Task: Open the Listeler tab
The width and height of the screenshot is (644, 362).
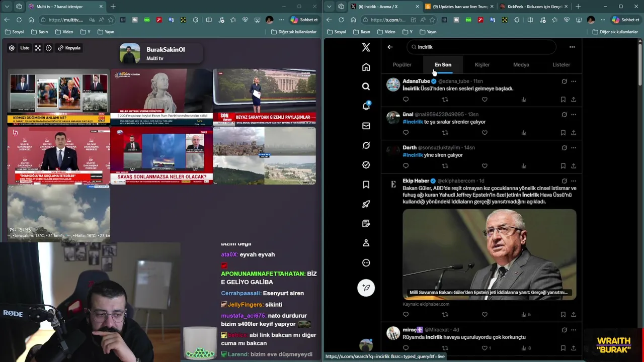Action: [561, 64]
